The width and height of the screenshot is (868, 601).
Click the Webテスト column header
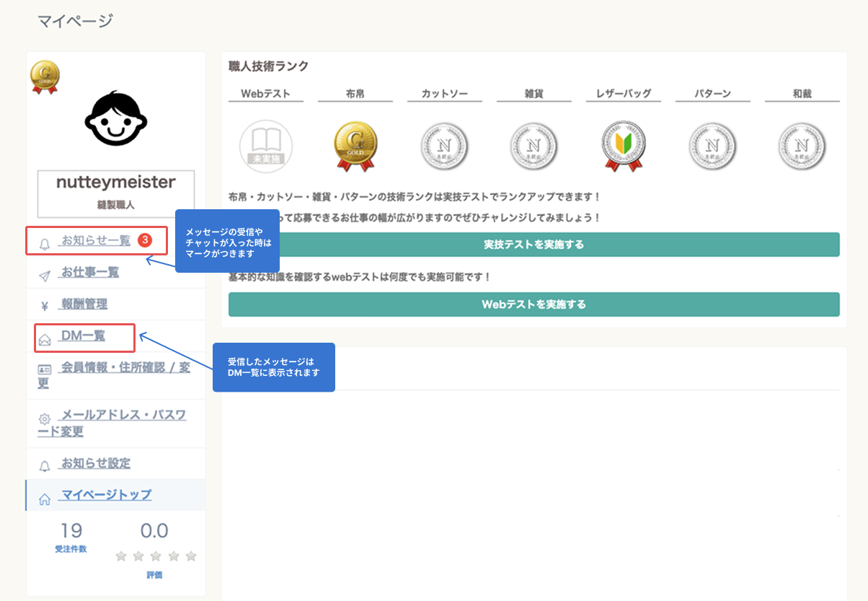pyautogui.click(x=266, y=93)
